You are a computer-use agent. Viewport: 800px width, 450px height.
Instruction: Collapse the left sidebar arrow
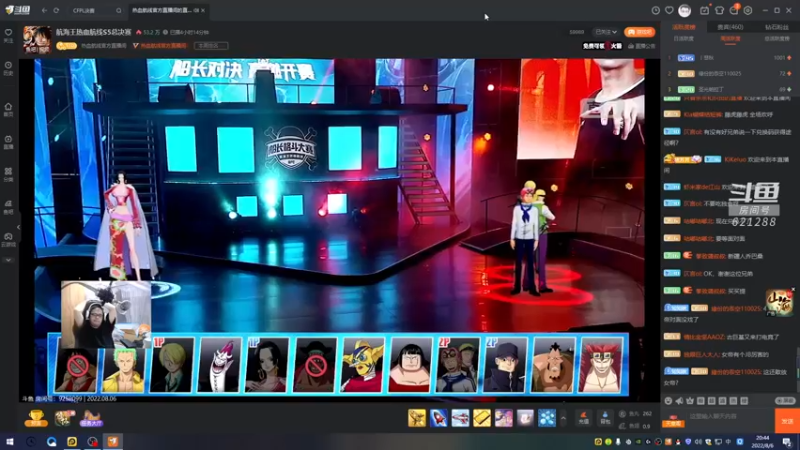[x=18, y=227]
